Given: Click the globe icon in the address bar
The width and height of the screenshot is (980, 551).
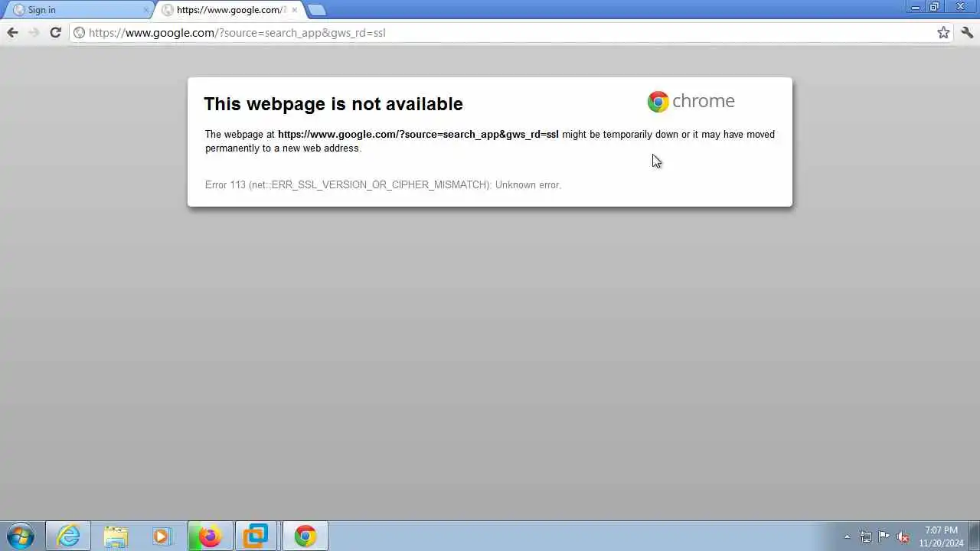Looking at the screenshot, I should [x=79, y=32].
